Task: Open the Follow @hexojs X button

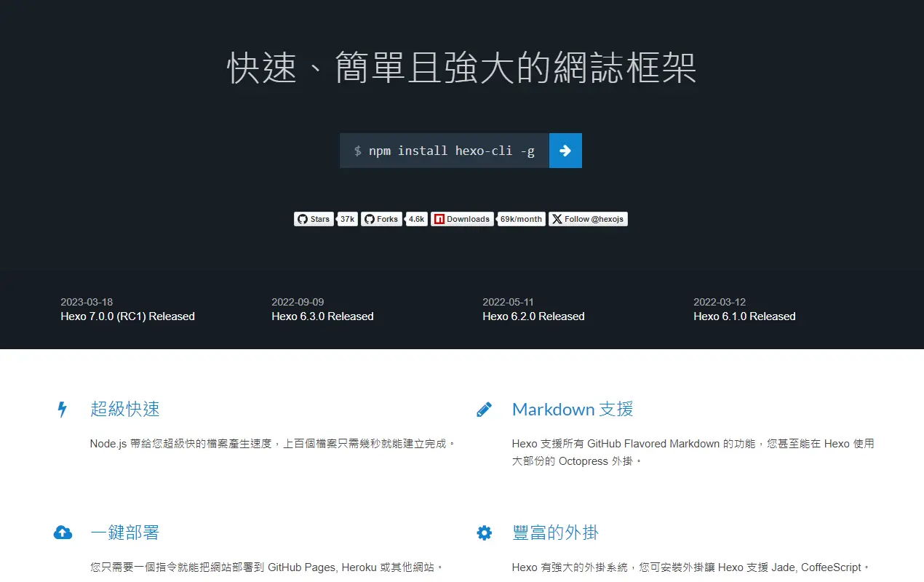Action: 588,219
